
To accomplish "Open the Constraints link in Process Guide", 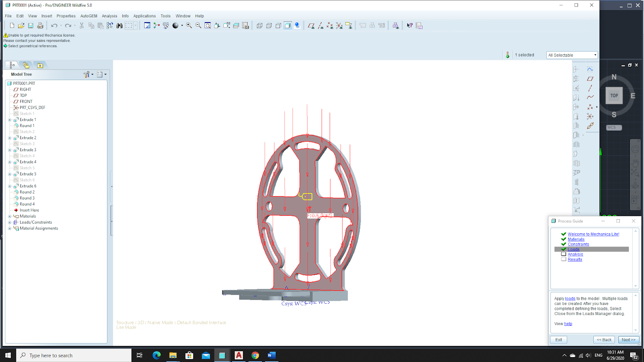I will pos(578,244).
